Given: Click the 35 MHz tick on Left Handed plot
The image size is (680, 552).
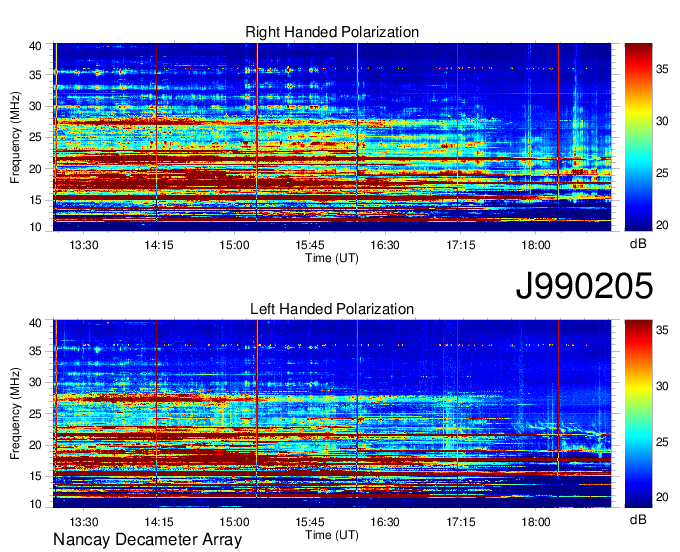Looking at the screenshot, I should pyautogui.click(x=36, y=351).
